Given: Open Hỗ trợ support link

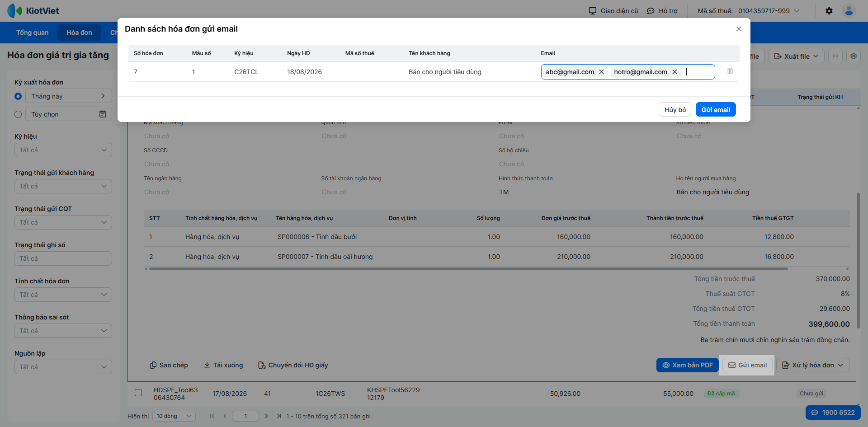Looking at the screenshot, I should pos(662,11).
